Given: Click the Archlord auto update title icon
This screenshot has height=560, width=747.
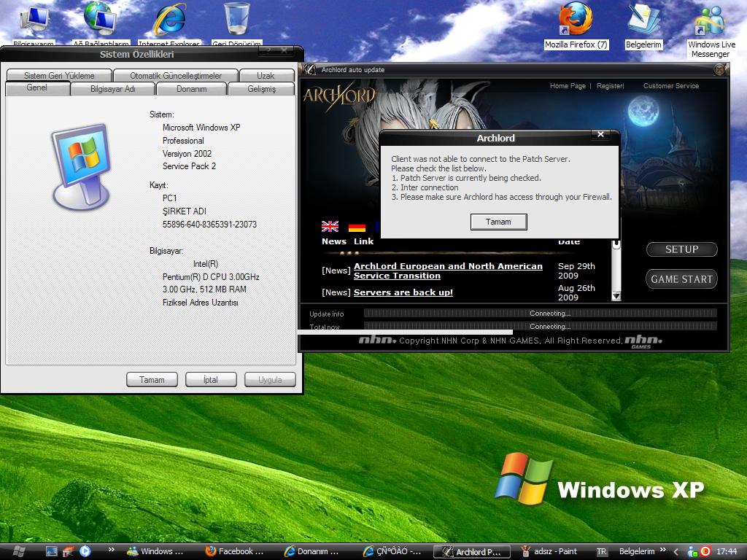Looking at the screenshot, I should (x=309, y=69).
